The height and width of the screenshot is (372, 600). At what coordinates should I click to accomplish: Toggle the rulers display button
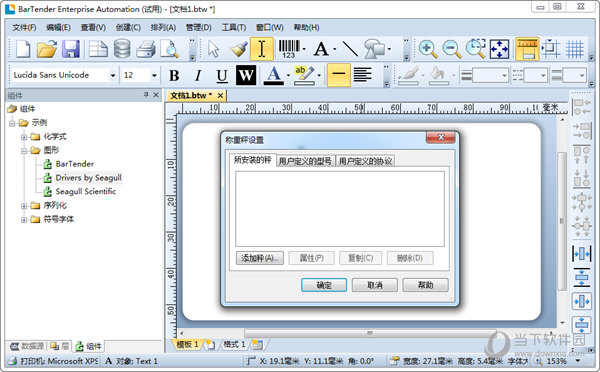(x=527, y=49)
